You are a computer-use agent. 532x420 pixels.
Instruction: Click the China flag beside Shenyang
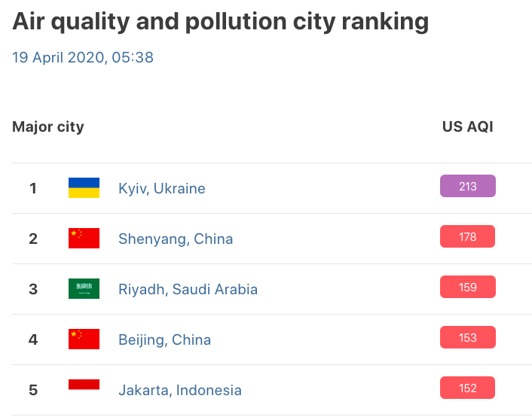pyautogui.click(x=84, y=239)
